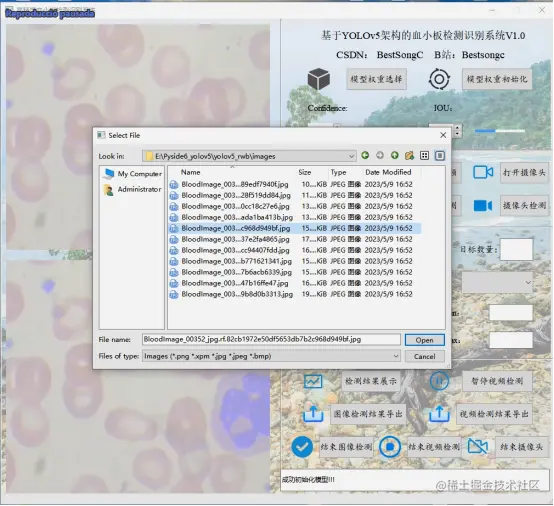Viewport: 554px width, 506px height.
Task: Click the video export upload icon
Action: [x=439, y=413]
